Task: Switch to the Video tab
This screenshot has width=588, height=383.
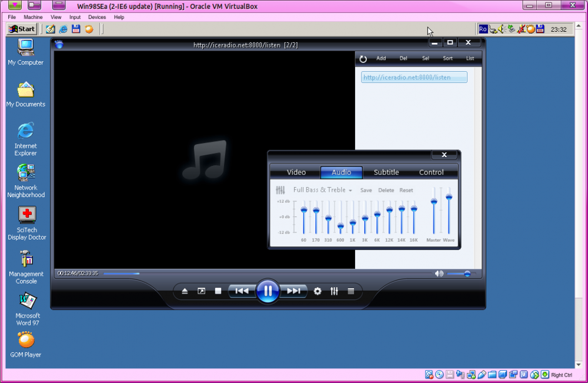Action: [296, 172]
